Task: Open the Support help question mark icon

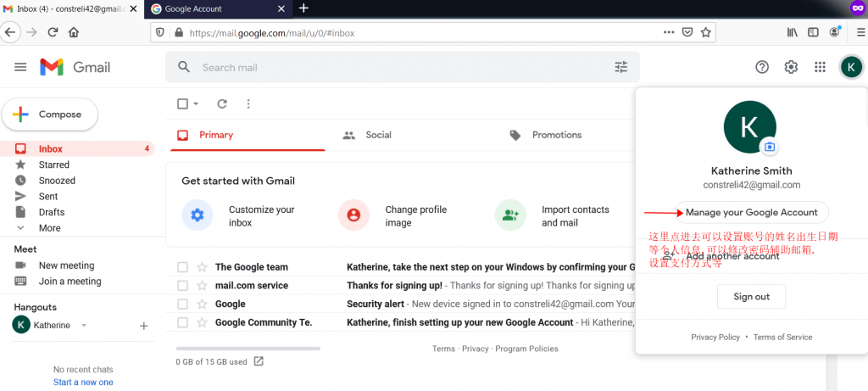Action: (762, 67)
